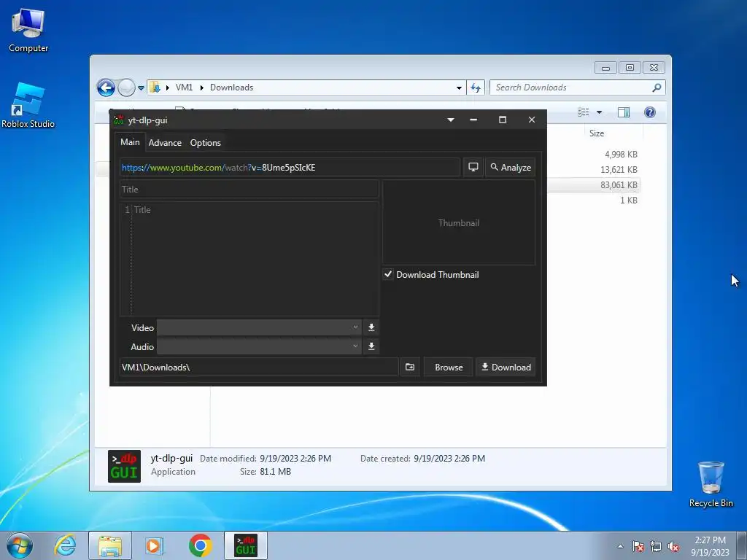The height and width of the screenshot is (560, 747).
Task: Expand the address bar history dropdown
Action: pyautogui.click(x=459, y=87)
